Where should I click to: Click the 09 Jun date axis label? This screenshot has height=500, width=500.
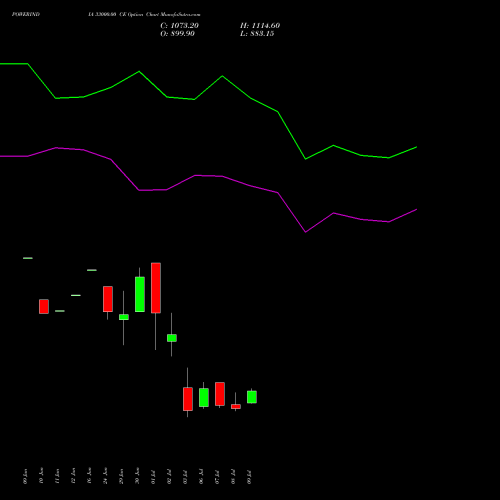coord(25,476)
